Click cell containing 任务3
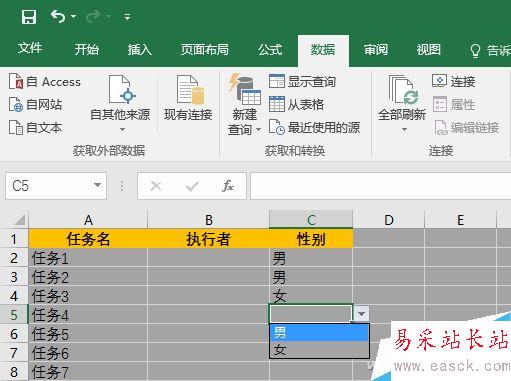 88,296
